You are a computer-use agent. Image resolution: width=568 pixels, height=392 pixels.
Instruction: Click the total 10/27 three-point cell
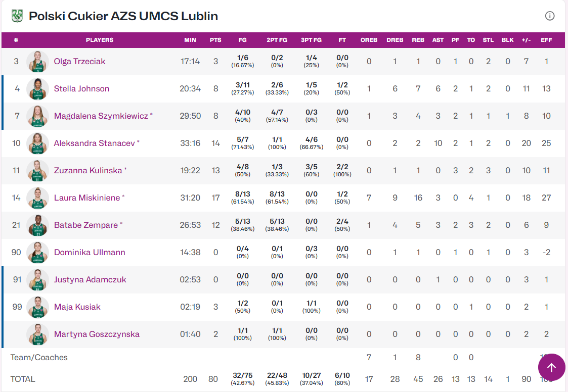[x=311, y=378]
